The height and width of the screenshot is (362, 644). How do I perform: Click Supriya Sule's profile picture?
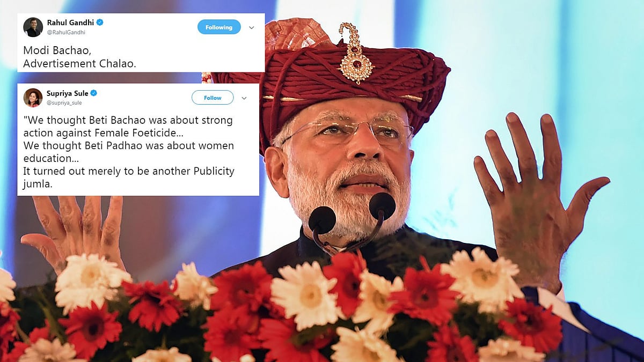(x=33, y=98)
